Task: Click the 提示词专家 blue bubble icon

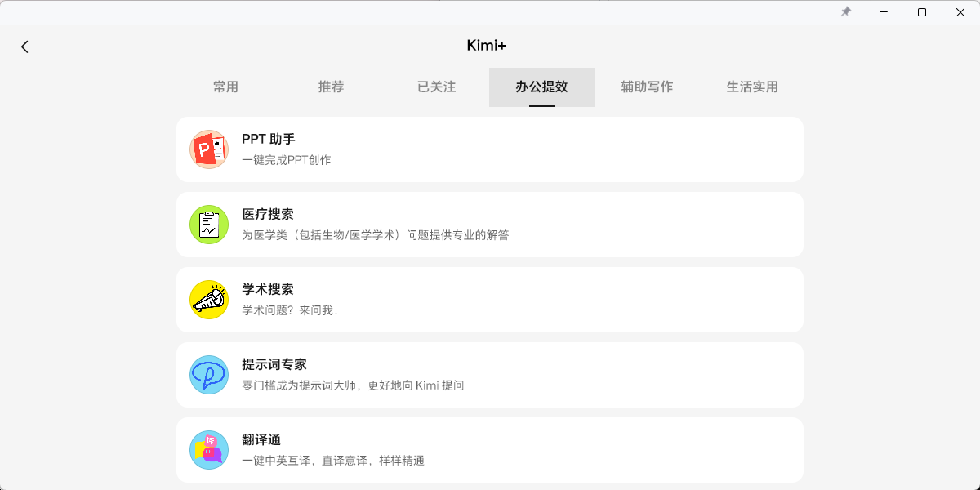Action: pyautogui.click(x=209, y=375)
